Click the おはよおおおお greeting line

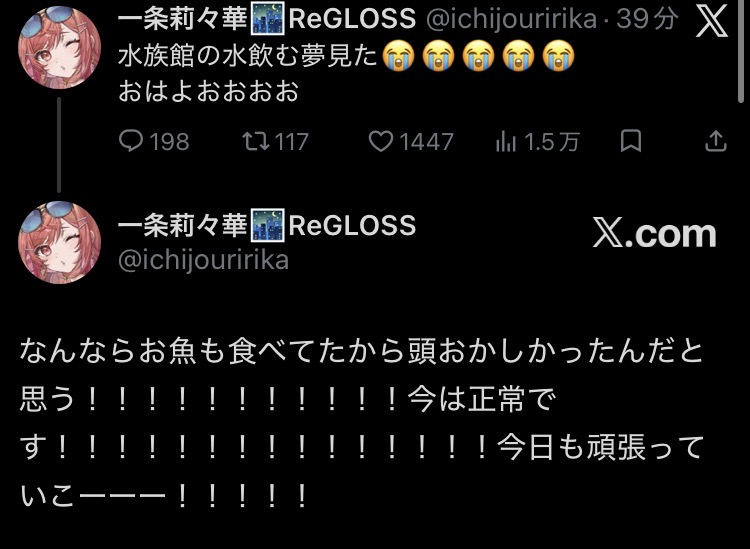pos(209,91)
